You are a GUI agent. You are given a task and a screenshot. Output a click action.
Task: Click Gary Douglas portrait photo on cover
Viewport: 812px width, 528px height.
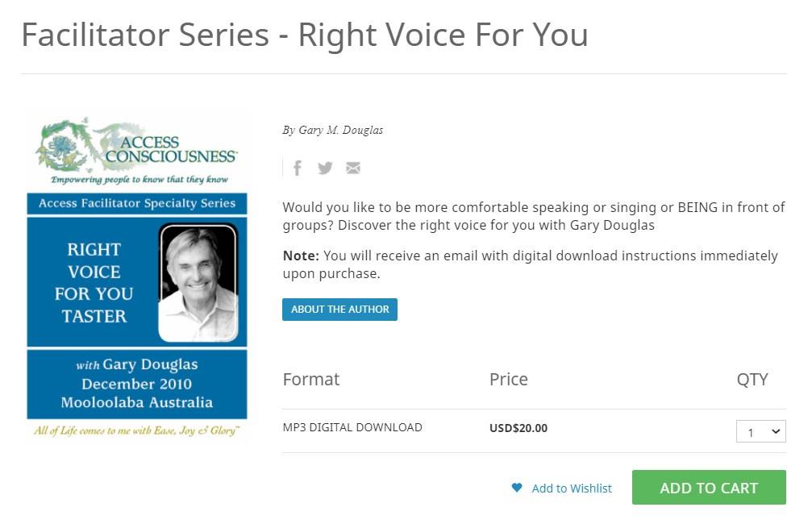(198, 282)
